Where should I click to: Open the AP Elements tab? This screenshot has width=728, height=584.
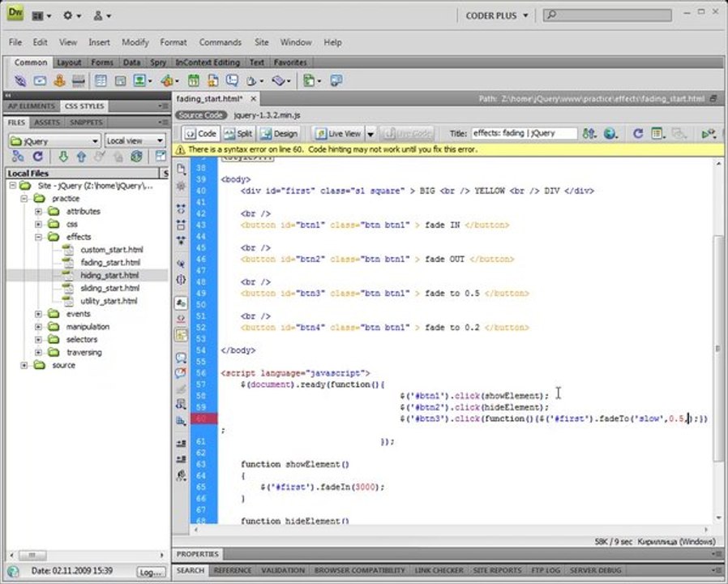tap(32, 106)
